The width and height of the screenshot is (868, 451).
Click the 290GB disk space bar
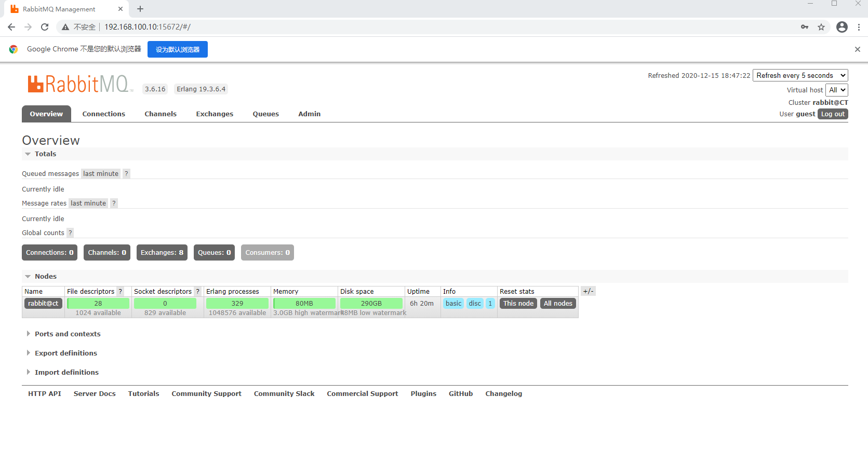point(371,304)
